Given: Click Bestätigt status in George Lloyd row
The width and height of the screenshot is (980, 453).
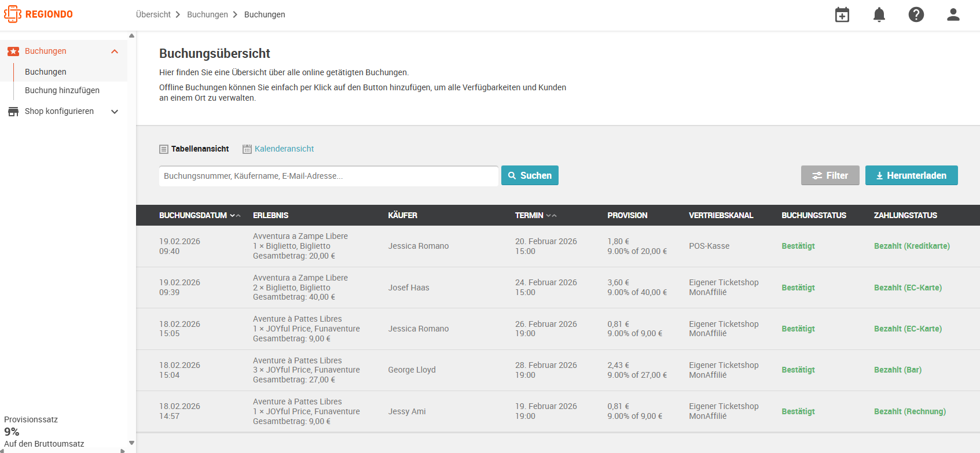Looking at the screenshot, I should [798, 370].
